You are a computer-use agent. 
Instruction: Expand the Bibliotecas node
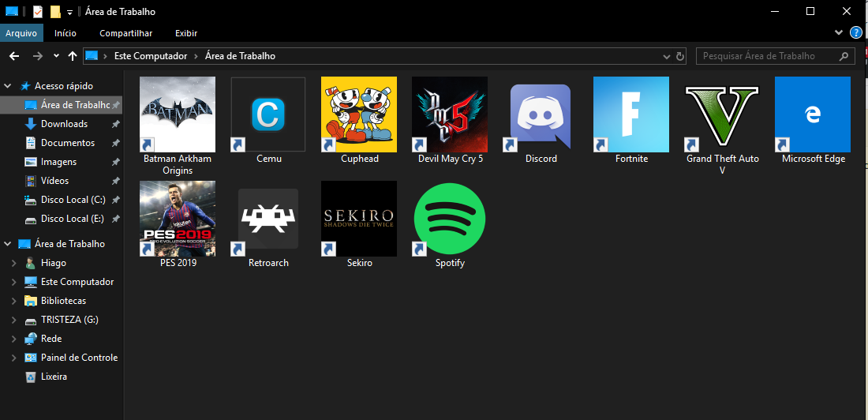(14, 300)
